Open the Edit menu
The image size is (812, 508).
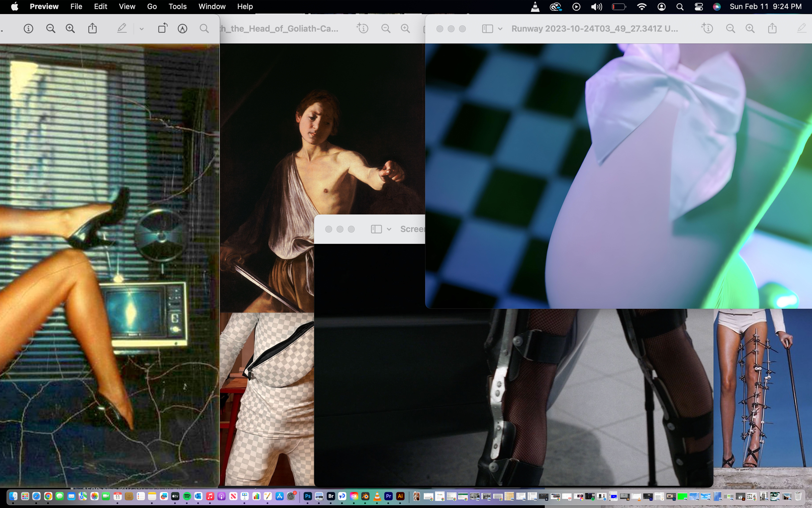[100, 7]
